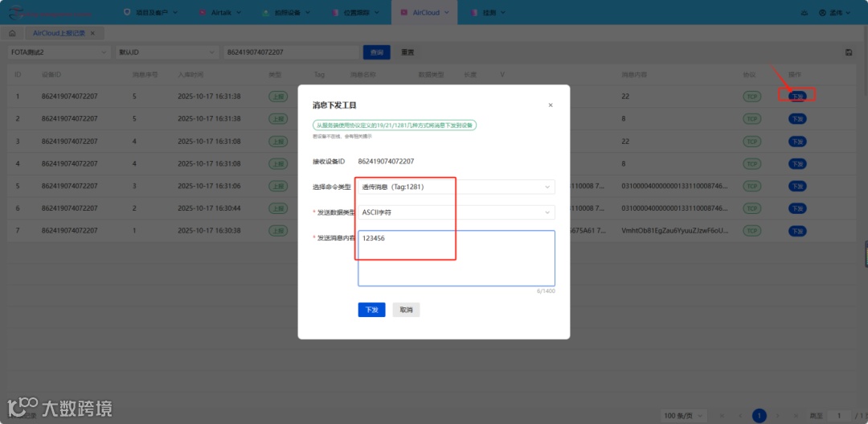Click the 重置 reset button
Screen dimensions: 868x424
(x=407, y=52)
